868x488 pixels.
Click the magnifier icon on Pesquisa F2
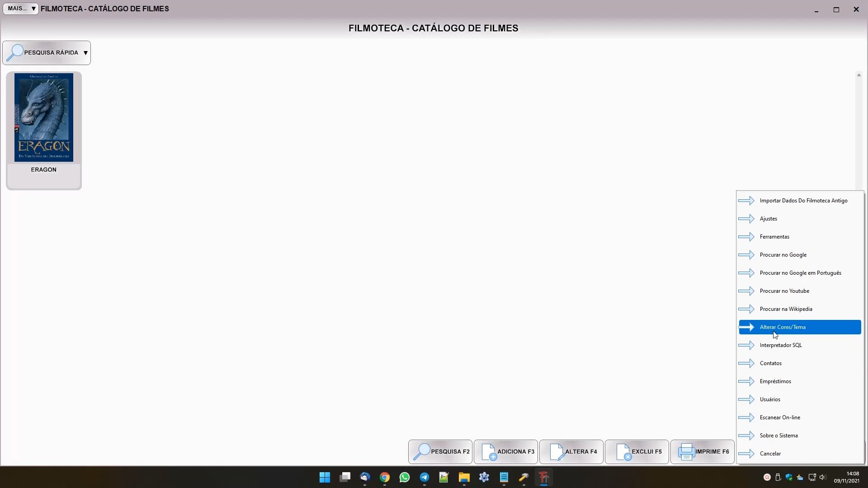coord(421,451)
